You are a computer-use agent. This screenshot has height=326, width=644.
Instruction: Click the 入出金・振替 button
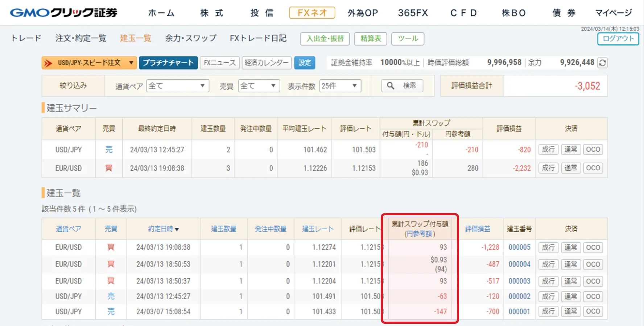(325, 39)
